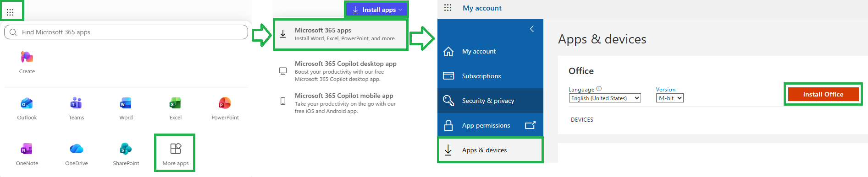Select Microsoft 365 Copilot mobile app option
868x177 pixels.
tap(340, 103)
